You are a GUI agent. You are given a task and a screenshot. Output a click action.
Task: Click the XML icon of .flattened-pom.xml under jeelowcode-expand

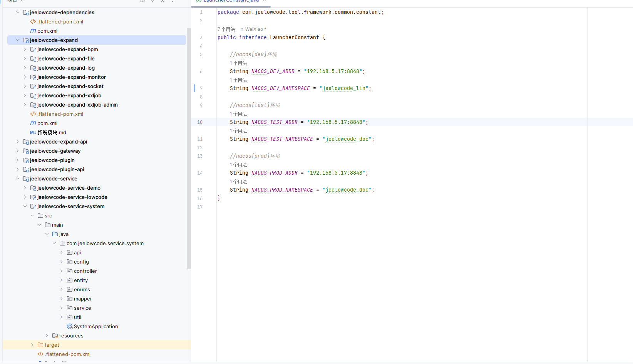coord(33,114)
